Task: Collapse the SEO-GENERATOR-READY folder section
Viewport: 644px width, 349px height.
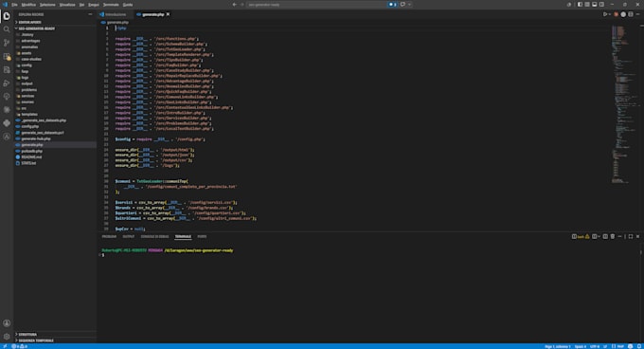Action: 55,28
